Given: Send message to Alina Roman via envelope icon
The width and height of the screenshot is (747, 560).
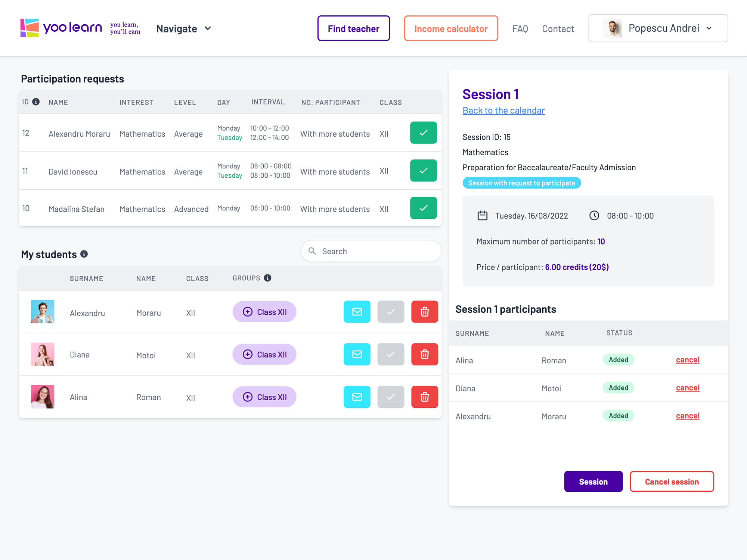Looking at the screenshot, I should tap(357, 397).
